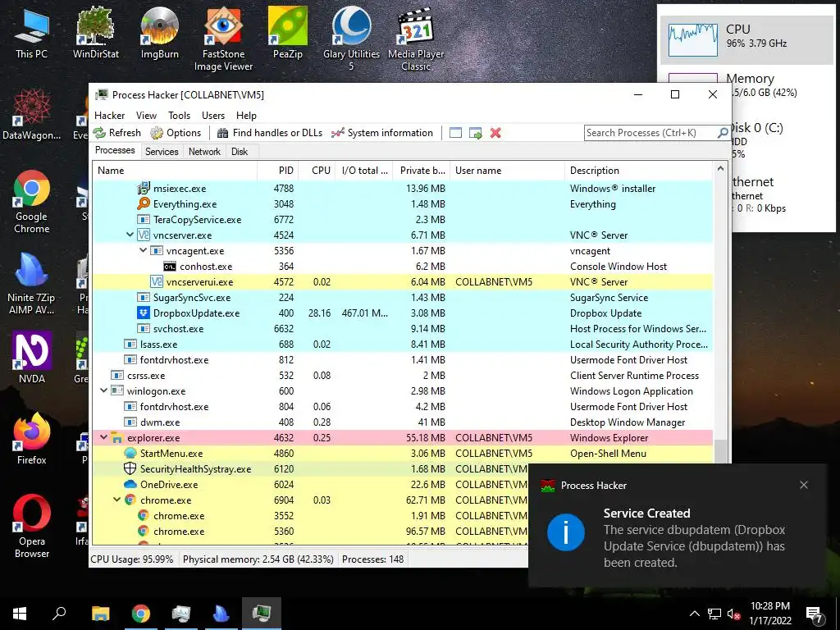
Task: Collapse the winlogon.exe tree node
Action: [104, 390]
